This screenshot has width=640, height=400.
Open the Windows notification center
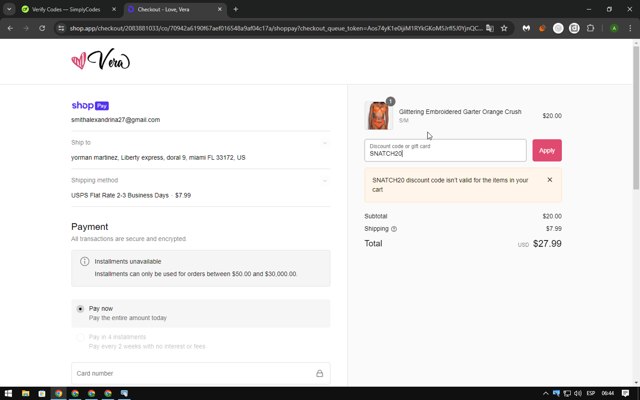625,393
